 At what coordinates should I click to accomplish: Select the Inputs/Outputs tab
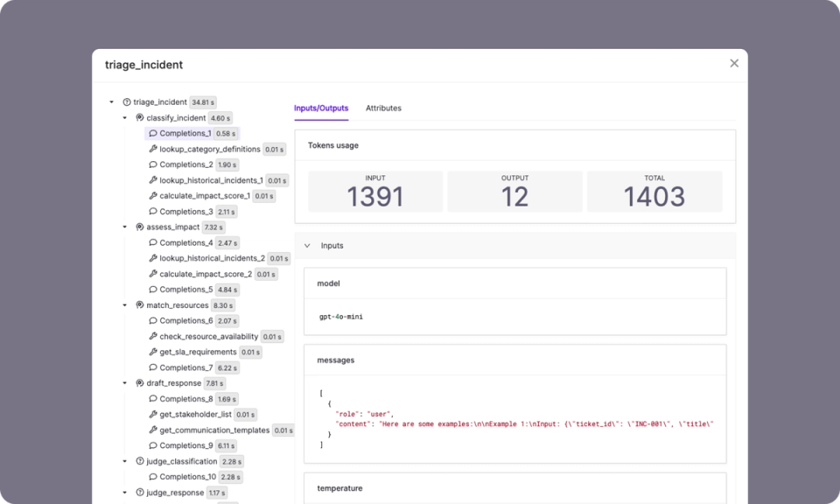pos(319,108)
